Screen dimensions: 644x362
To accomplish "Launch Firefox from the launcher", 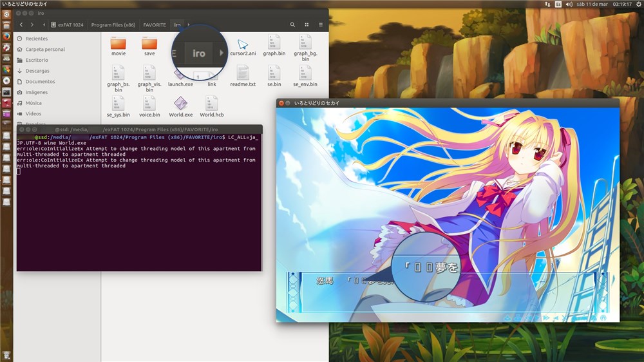I will pyautogui.click(x=6, y=36).
